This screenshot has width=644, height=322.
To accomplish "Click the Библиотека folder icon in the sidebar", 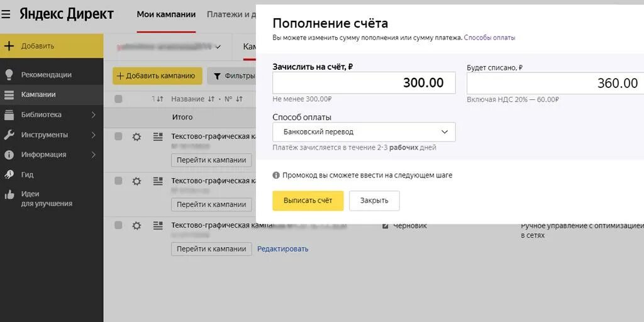I will (9, 114).
